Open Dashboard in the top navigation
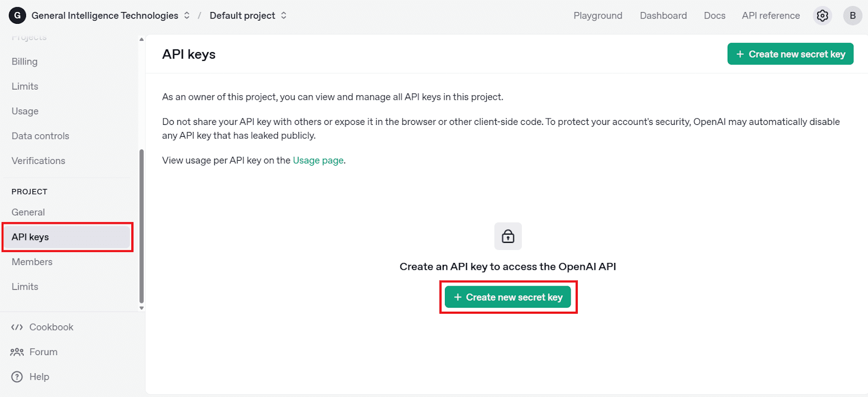This screenshot has width=868, height=397. pyautogui.click(x=663, y=16)
